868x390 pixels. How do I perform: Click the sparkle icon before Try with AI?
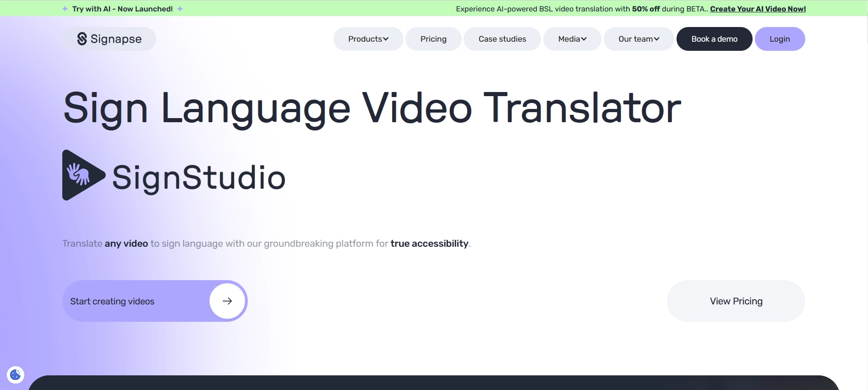65,9
